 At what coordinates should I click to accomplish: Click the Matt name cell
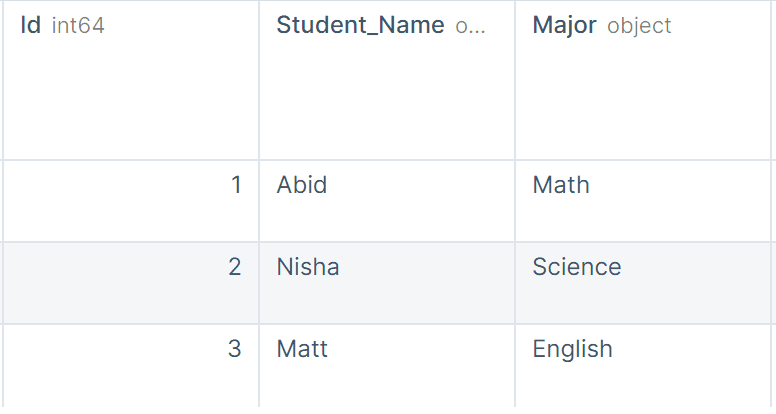[387, 366]
